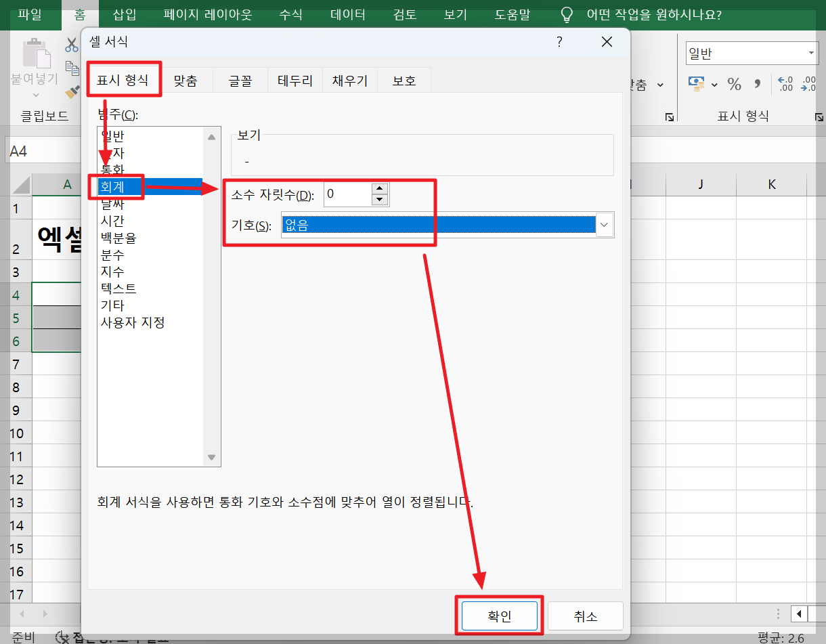Screen dimensions: 826x644
Task: Apply percentage style from the ribbon
Action: [734, 84]
